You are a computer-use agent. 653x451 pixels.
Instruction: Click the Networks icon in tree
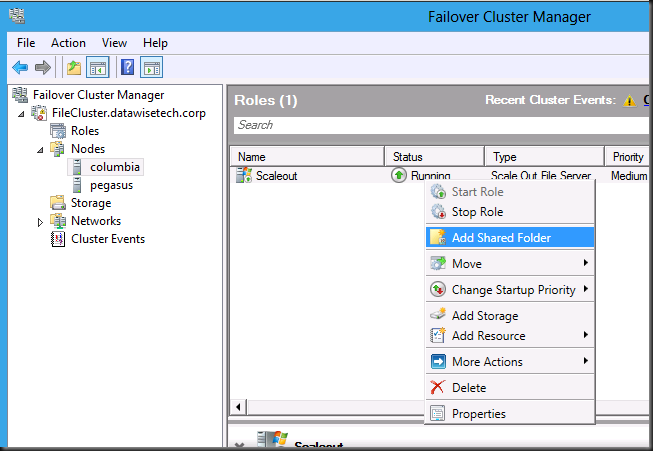pyautogui.click(x=58, y=221)
